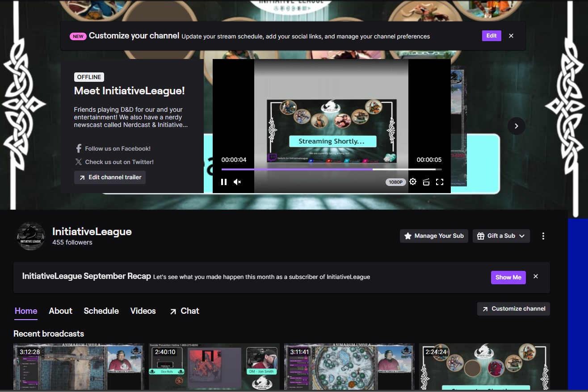Select the Home tab

[x=26, y=311]
